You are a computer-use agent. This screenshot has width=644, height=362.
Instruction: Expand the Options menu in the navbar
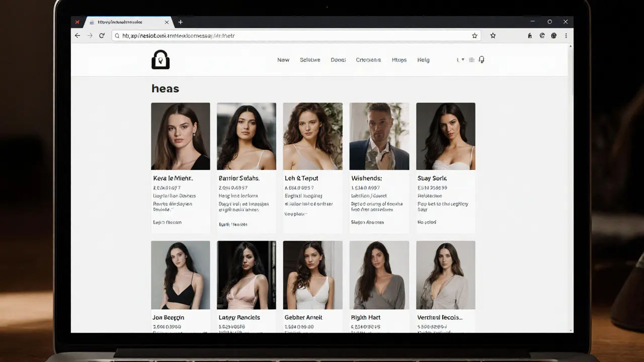pyautogui.click(x=368, y=59)
